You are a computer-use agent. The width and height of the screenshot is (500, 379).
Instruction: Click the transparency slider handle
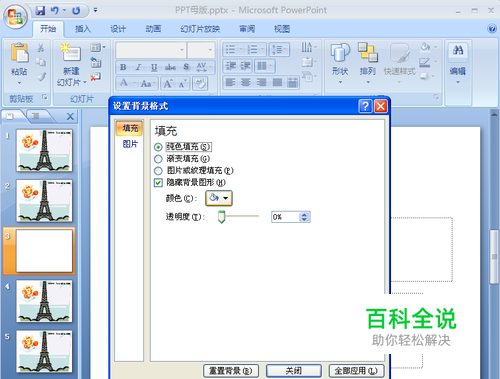click(x=221, y=217)
